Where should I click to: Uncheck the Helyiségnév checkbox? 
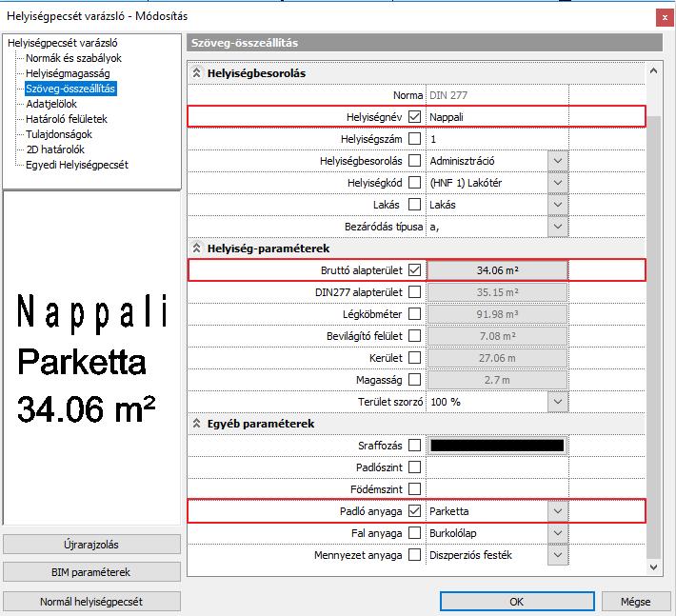click(414, 116)
